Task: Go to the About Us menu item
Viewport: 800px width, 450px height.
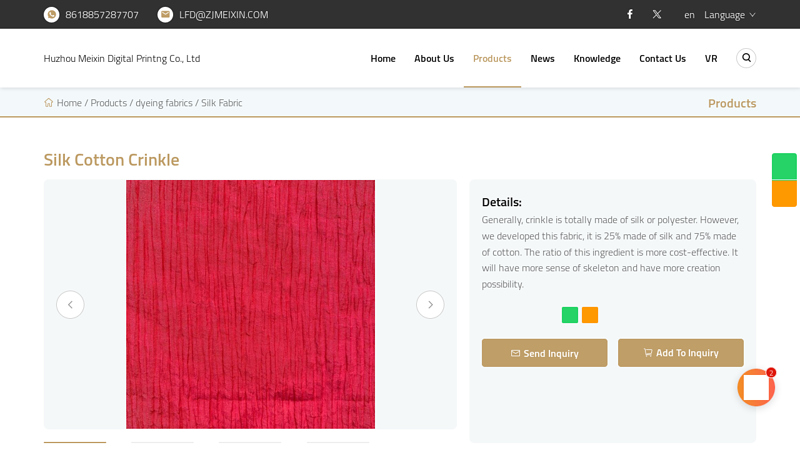Action: point(434,59)
